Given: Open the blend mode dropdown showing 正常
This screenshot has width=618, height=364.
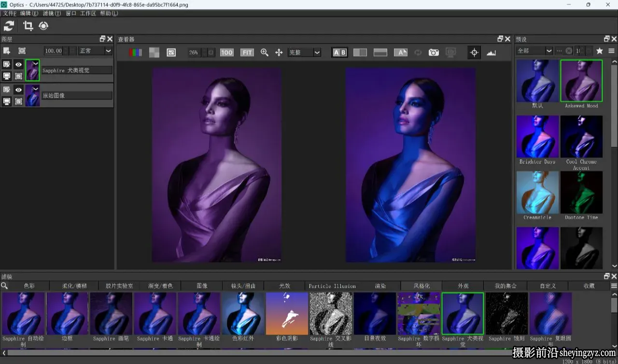Looking at the screenshot, I should [x=95, y=51].
